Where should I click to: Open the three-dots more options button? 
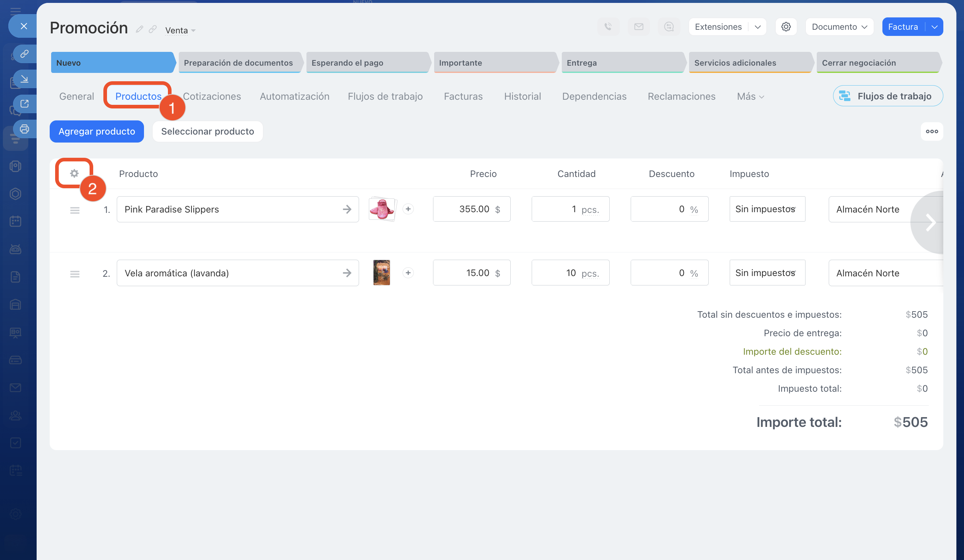pos(931,131)
